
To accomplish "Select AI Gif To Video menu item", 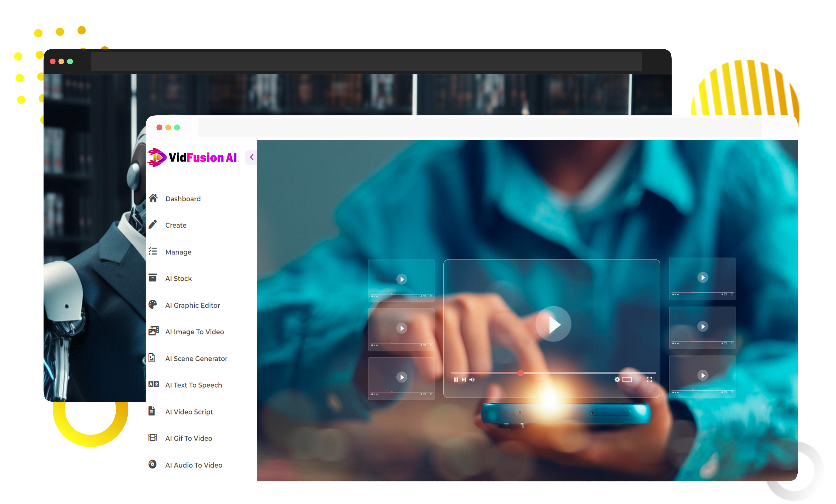I will point(188,438).
